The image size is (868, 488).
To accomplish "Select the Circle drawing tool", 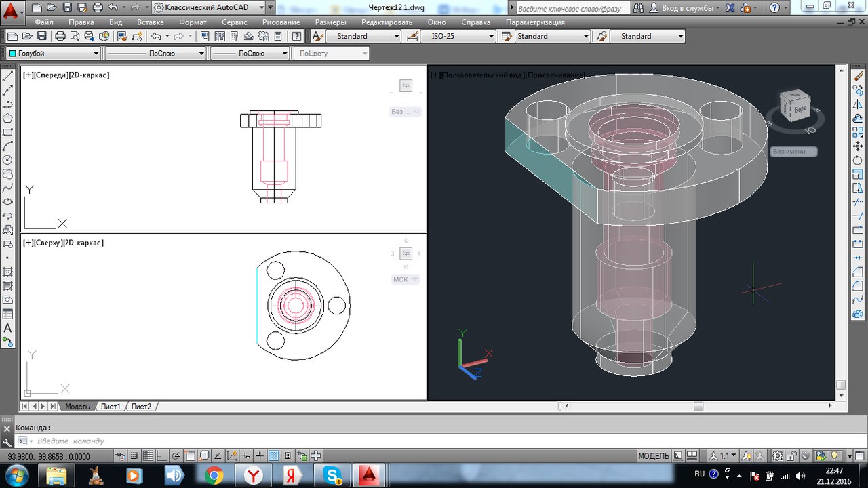I will click(x=7, y=160).
